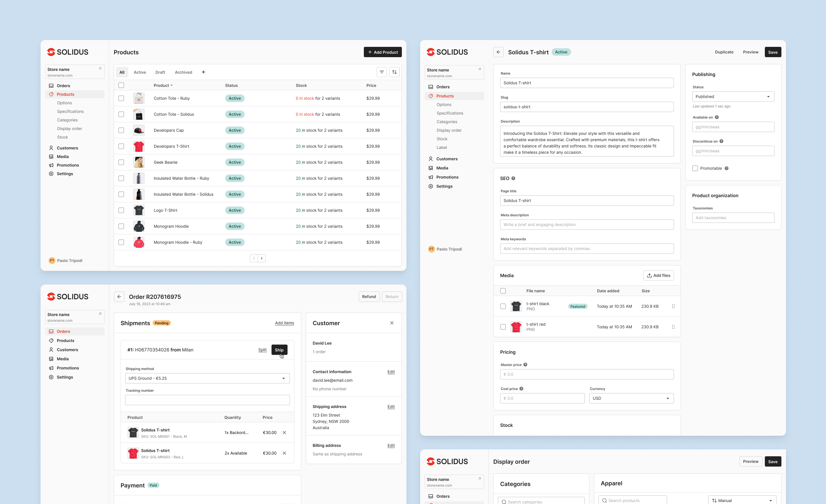The width and height of the screenshot is (826, 504).
Task: Enable the Promotable checkbox under Publishing
Action: click(x=695, y=168)
